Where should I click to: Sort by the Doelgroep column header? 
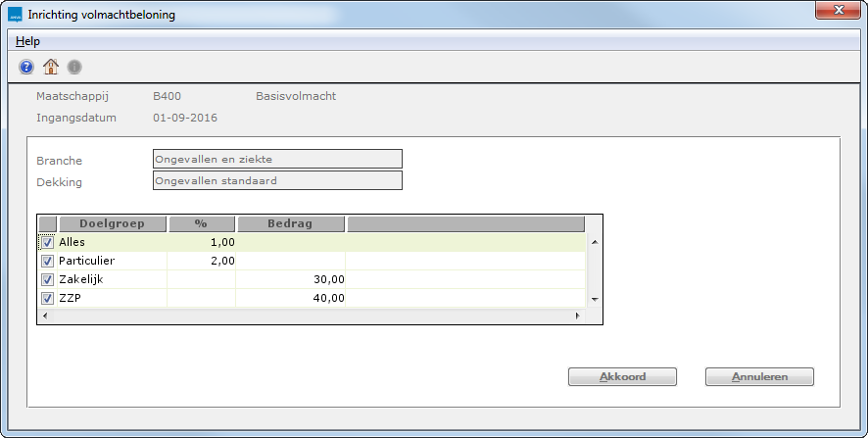(x=113, y=223)
